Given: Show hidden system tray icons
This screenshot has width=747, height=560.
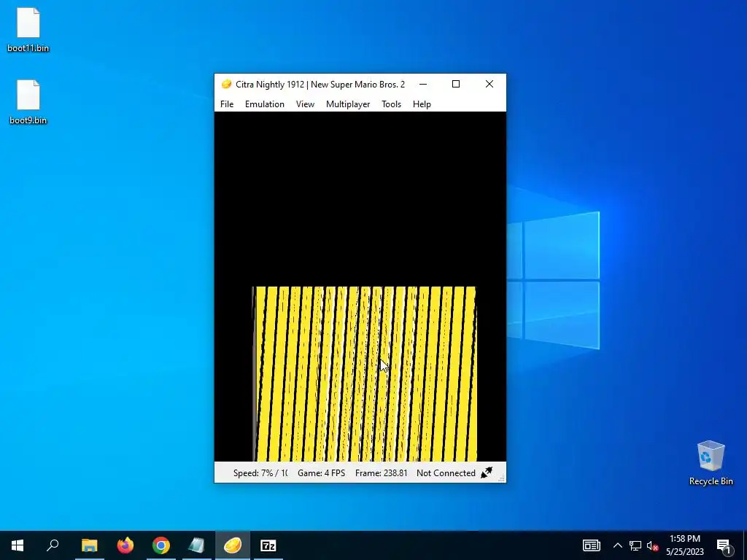Looking at the screenshot, I should [617, 545].
